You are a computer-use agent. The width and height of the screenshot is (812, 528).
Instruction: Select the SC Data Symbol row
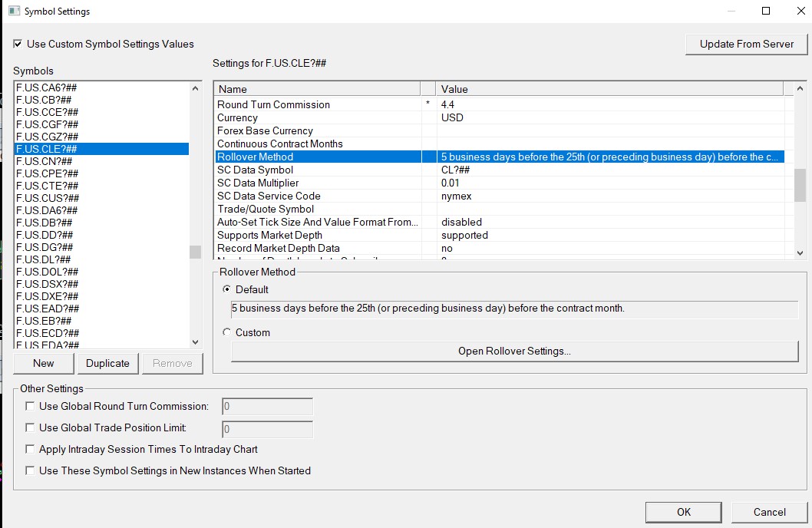click(x=500, y=170)
